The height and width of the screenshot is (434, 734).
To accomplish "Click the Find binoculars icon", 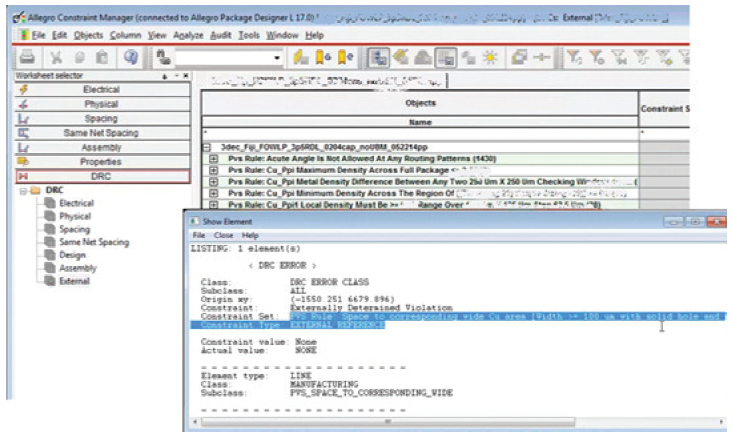I will [163, 57].
